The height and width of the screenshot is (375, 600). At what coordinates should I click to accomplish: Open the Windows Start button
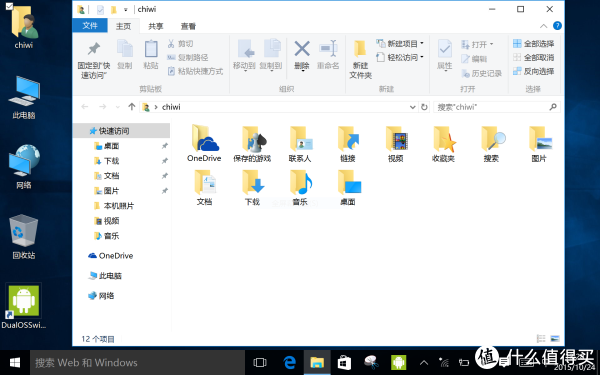[x=15, y=362]
